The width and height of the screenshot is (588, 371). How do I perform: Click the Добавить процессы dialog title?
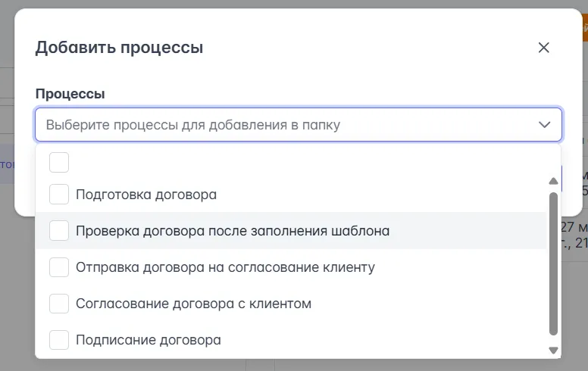point(119,48)
